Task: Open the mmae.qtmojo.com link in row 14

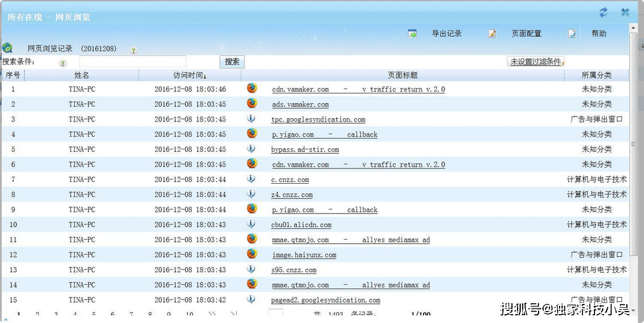Action: (x=351, y=285)
